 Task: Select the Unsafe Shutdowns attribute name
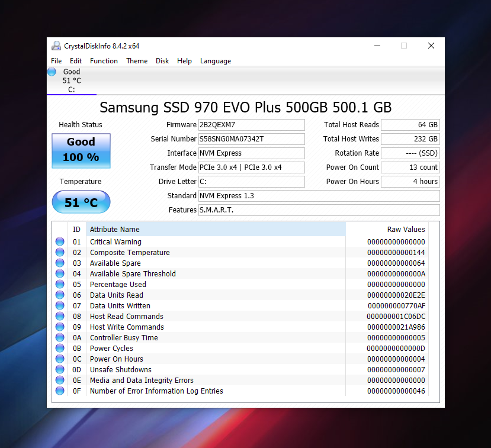[121, 369]
